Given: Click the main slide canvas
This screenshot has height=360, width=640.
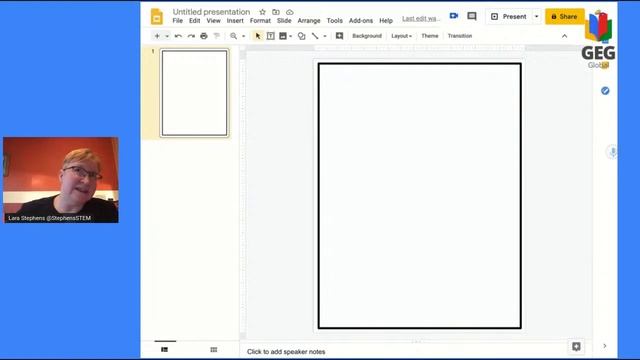Looking at the screenshot, I should pyautogui.click(x=420, y=196).
